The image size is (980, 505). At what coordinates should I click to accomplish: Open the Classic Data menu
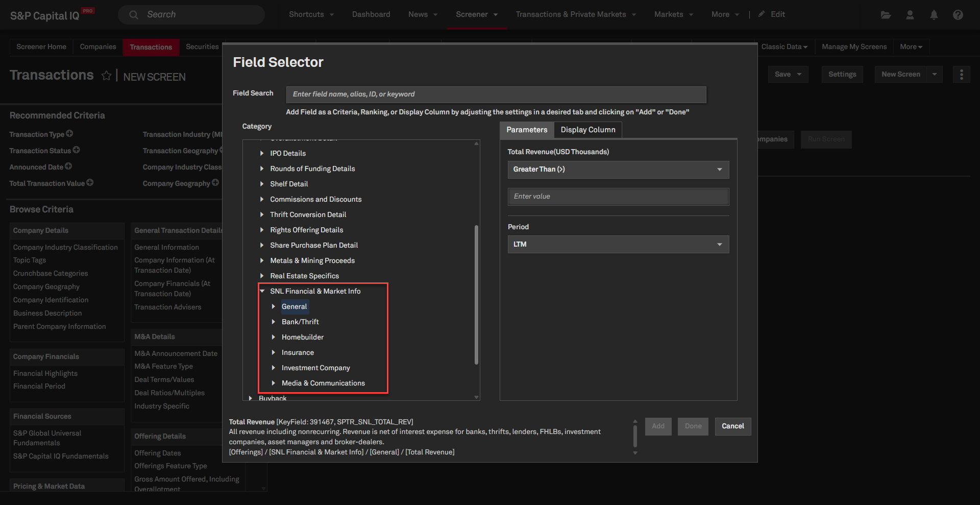[x=784, y=47]
